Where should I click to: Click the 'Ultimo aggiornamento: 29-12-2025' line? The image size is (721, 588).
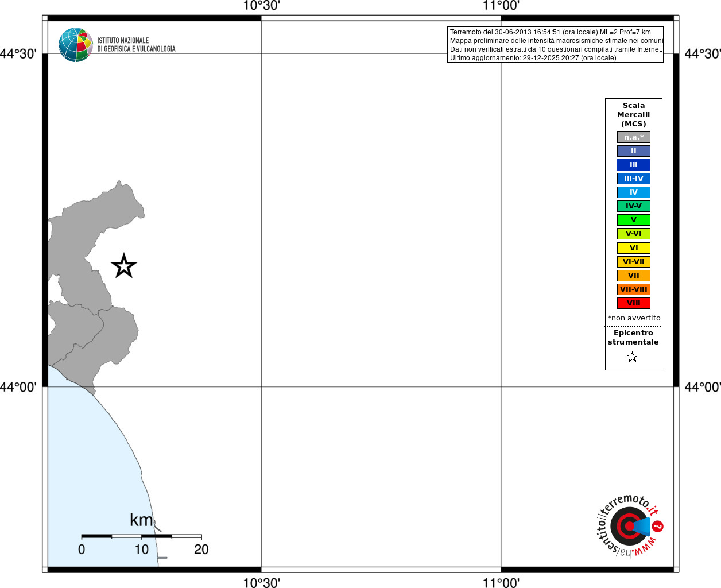tap(533, 58)
